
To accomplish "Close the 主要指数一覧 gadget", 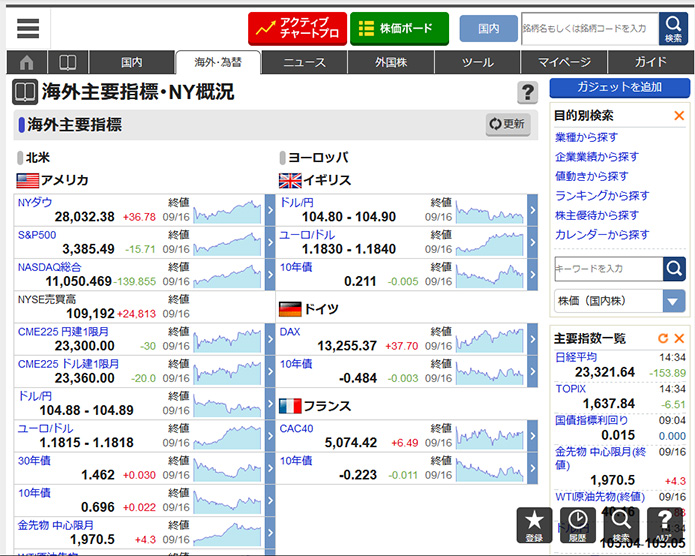I will point(679,338).
